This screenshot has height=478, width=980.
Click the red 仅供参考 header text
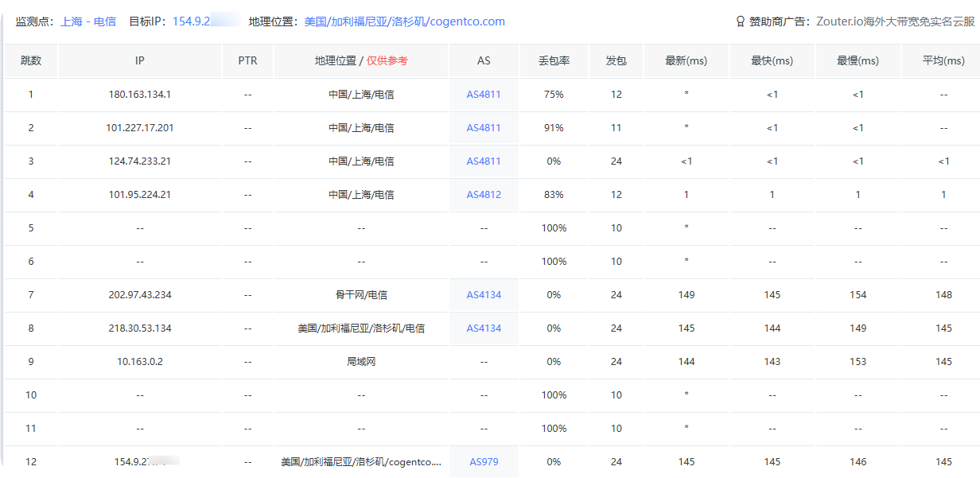(387, 60)
